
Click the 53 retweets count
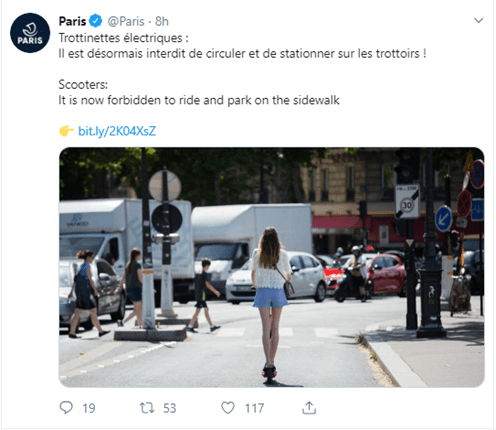169,408
